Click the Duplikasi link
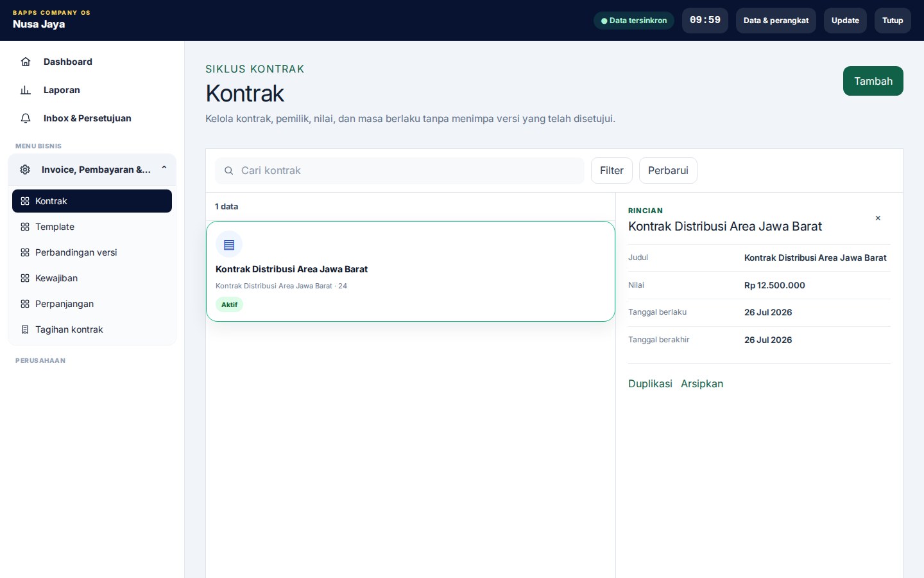 (x=650, y=383)
